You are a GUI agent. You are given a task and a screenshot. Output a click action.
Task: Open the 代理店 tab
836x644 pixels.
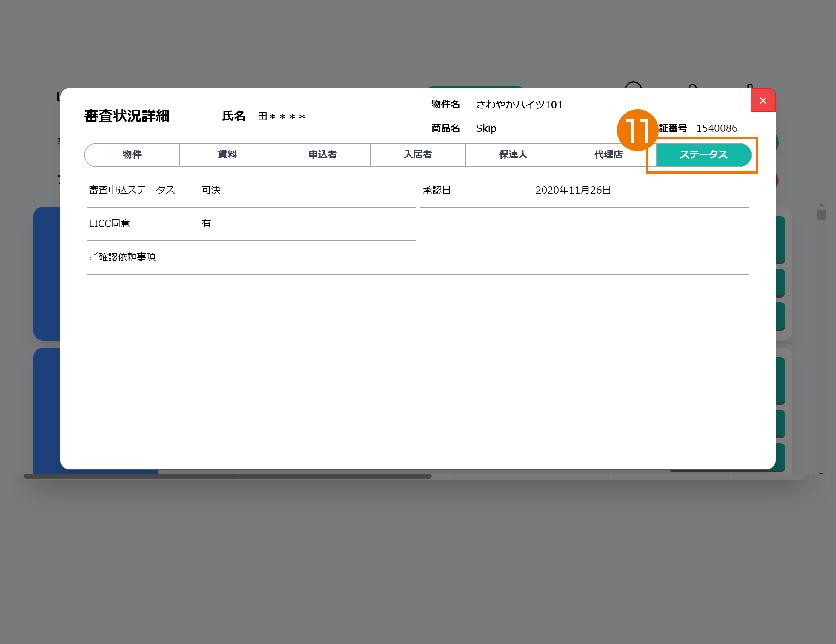(608, 155)
